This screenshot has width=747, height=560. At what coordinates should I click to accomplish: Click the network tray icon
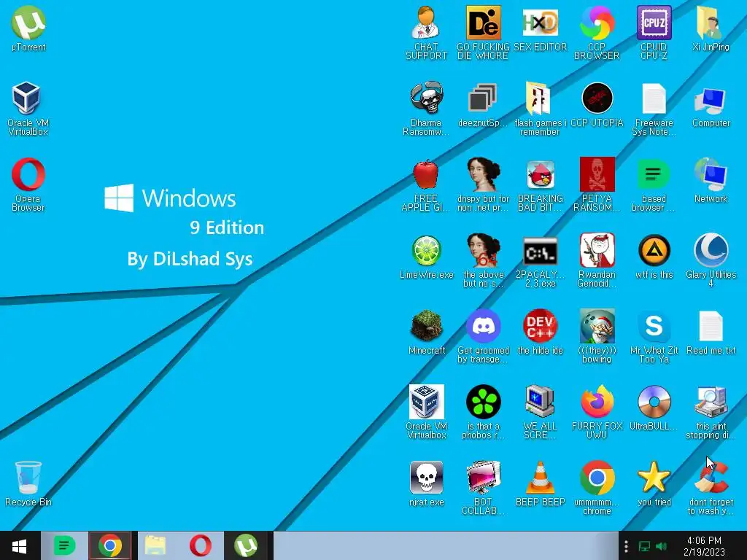[x=644, y=546]
